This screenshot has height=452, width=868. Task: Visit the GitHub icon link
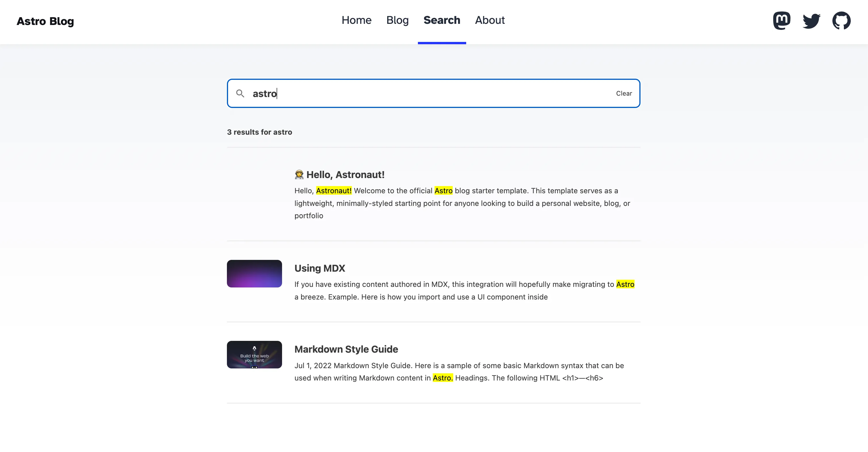841,20
